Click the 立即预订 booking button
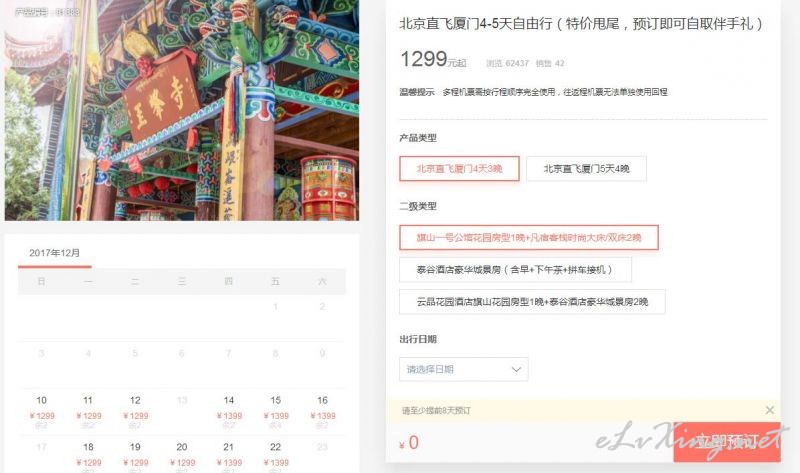The width and height of the screenshot is (800, 473). point(727,442)
